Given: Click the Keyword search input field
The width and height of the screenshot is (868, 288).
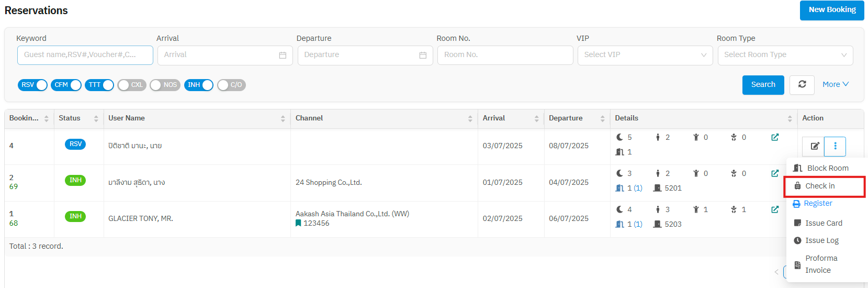Looking at the screenshot, I should pos(85,55).
